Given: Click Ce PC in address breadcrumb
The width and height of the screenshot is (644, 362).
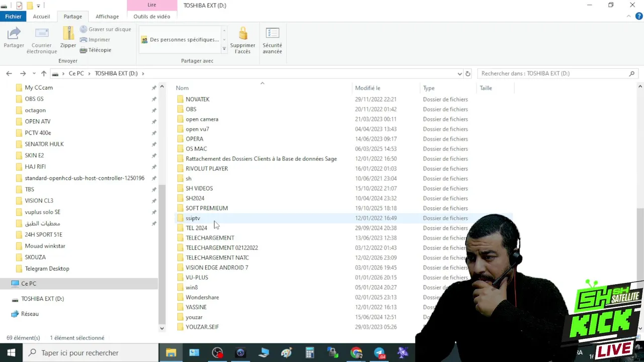Looking at the screenshot, I should pos(76,73).
